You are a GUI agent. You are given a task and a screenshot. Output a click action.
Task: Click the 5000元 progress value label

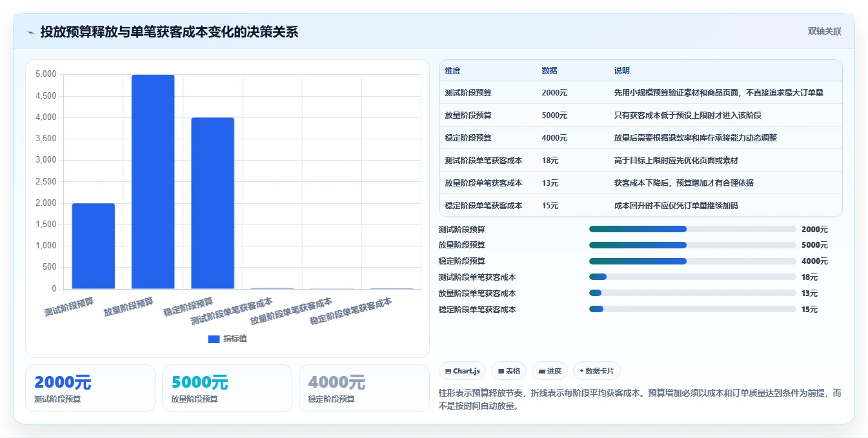pyautogui.click(x=814, y=245)
